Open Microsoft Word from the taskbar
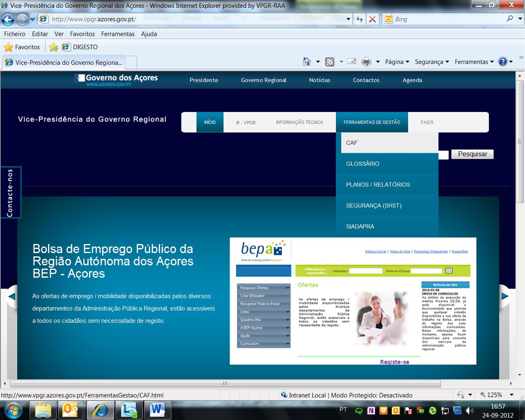The height and width of the screenshot is (420, 525). click(x=157, y=410)
